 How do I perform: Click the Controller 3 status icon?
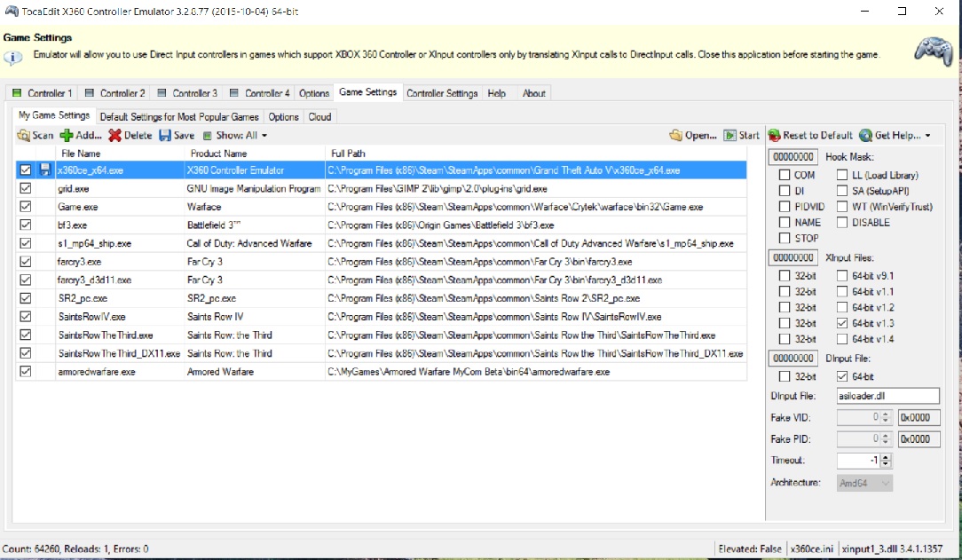[162, 93]
